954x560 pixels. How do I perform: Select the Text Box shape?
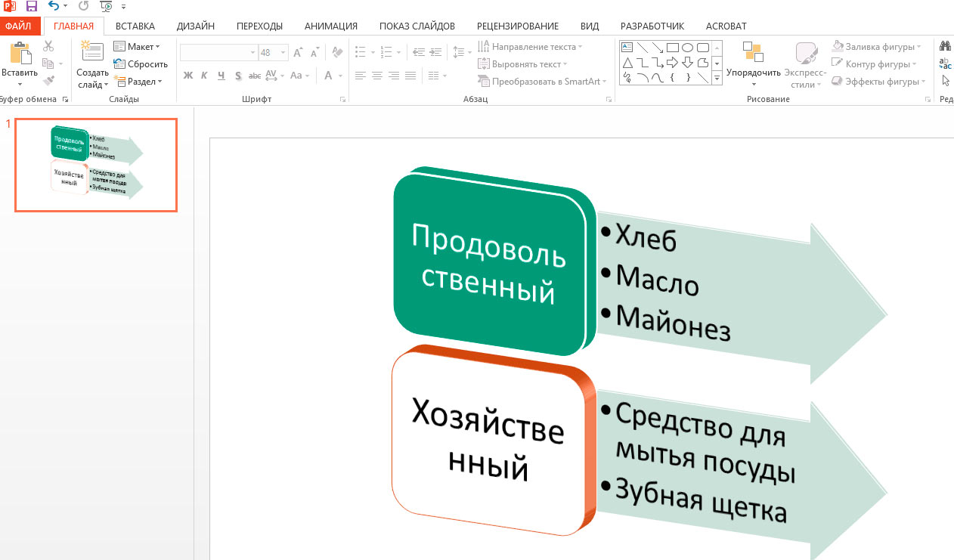click(x=626, y=47)
